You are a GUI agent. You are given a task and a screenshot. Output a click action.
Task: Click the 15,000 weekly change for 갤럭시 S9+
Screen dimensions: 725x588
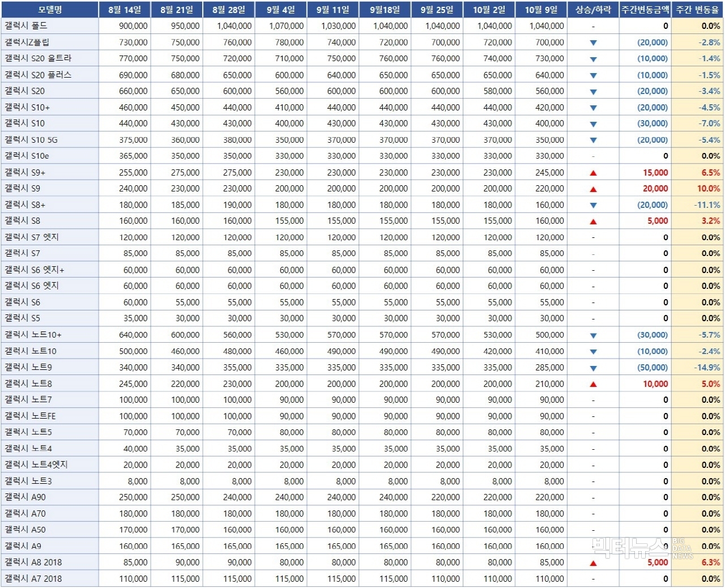(655, 173)
